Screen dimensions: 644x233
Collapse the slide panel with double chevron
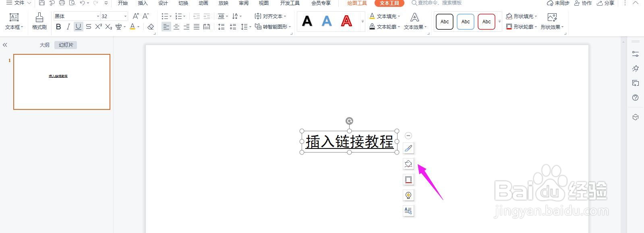click(x=5, y=45)
